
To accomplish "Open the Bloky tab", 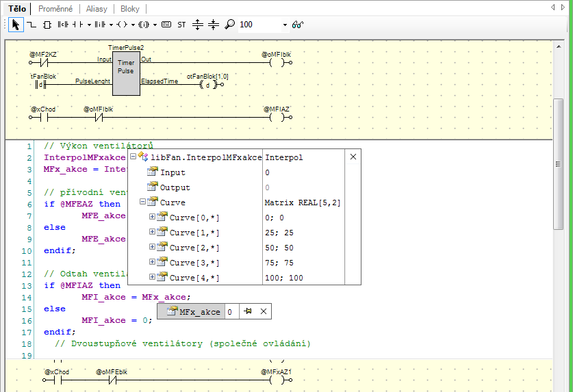I will pyautogui.click(x=130, y=9).
